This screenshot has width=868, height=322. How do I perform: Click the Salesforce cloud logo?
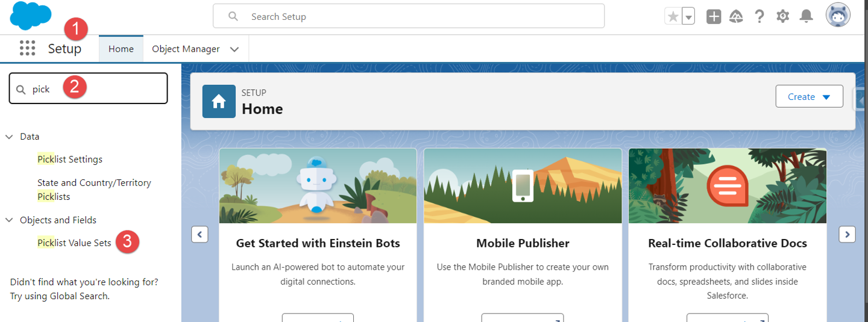click(30, 14)
